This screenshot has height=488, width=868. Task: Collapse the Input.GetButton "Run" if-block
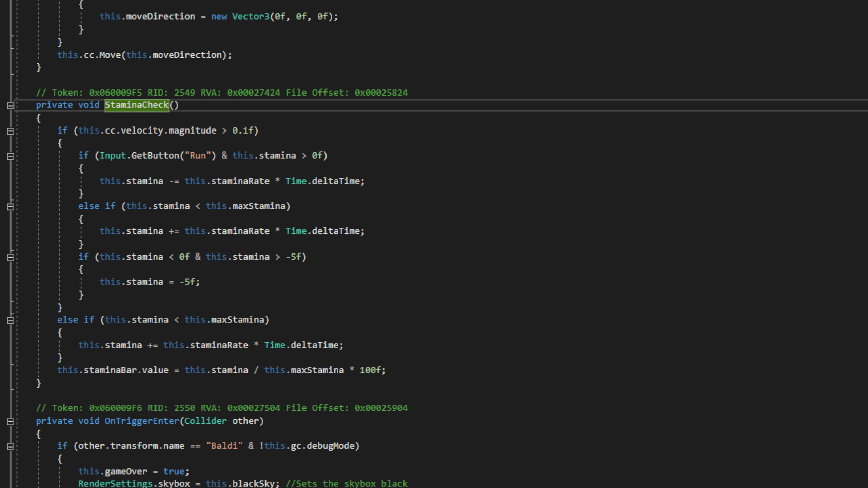click(x=10, y=156)
